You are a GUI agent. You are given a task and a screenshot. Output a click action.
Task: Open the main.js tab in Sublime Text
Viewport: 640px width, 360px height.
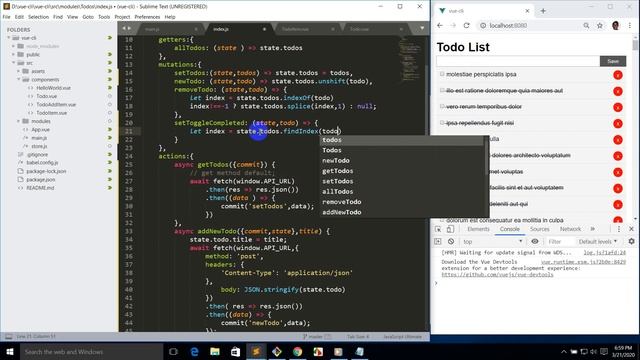(x=152, y=29)
